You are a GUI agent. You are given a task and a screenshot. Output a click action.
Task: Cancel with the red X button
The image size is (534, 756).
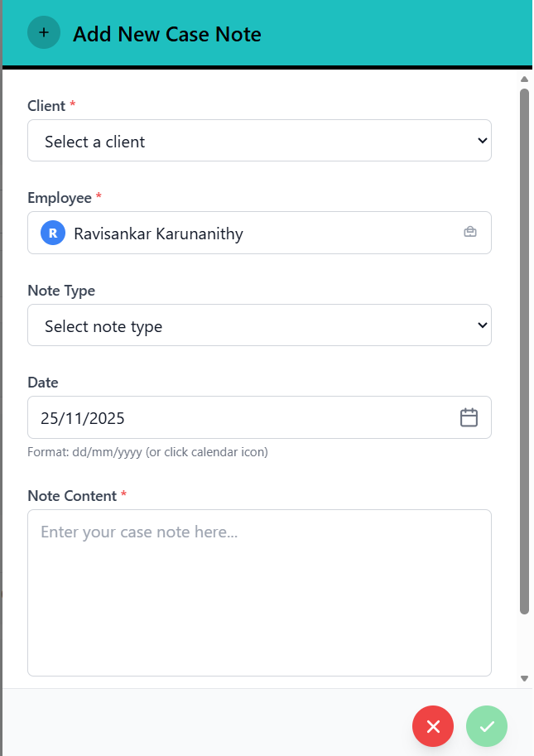point(433,726)
